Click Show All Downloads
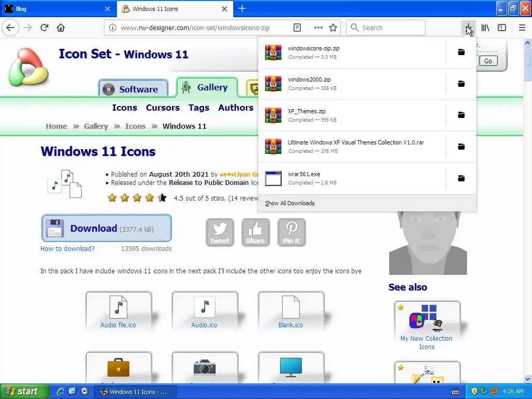 [x=367, y=203]
